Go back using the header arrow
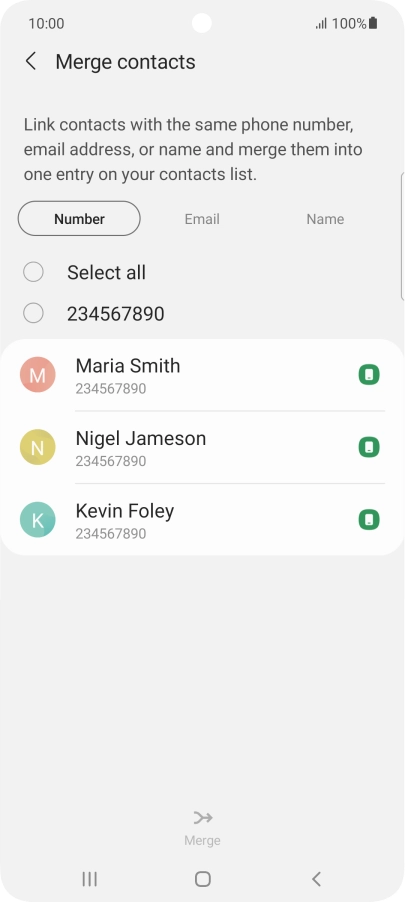405x902 pixels. coord(31,61)
